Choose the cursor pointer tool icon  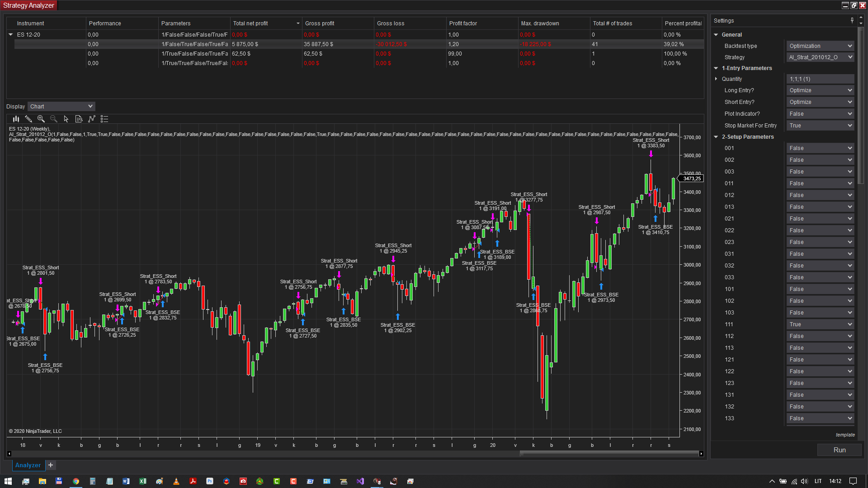click(x=66, y=119)
